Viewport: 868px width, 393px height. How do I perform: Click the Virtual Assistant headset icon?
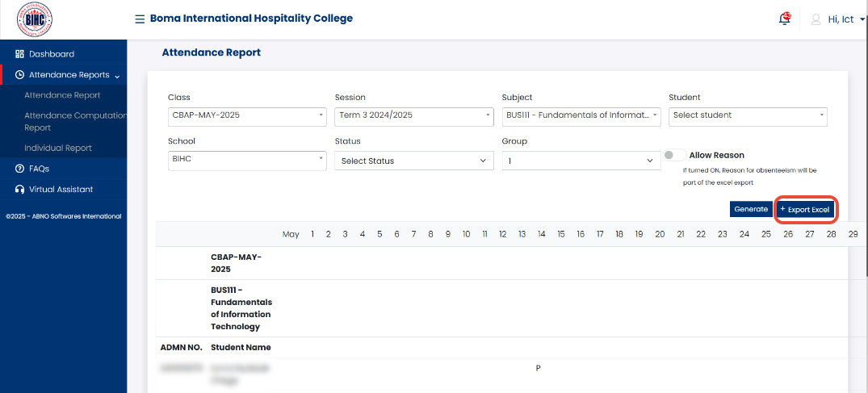pyautogui.click(x=20, y=190)
